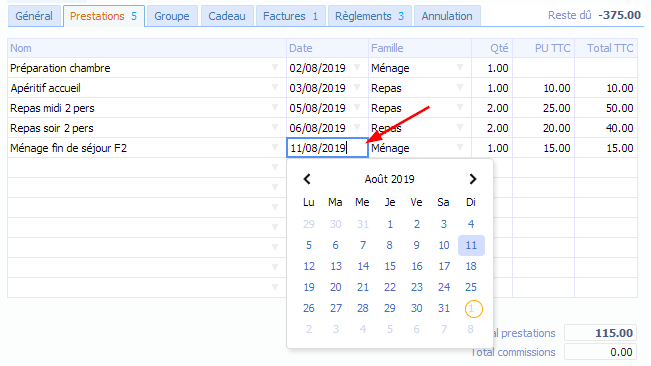651x366 pixels.
Task: Open the Général tab
Action: point(34,16)
